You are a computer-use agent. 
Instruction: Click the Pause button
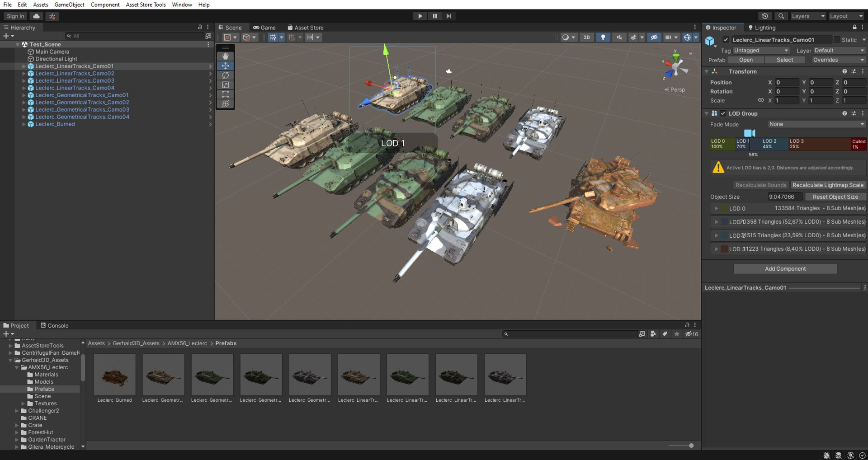click(x=434, y=16)
